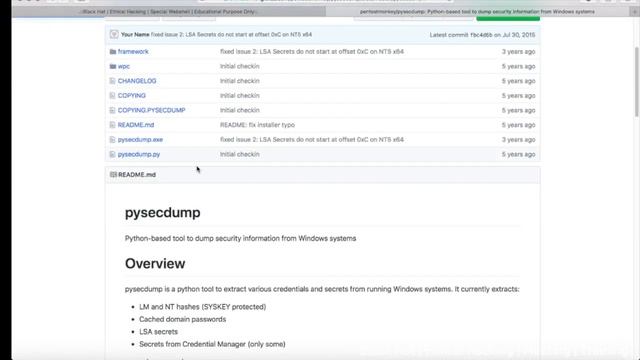Click the pysecdump.exe file icon

click(112, 140)
